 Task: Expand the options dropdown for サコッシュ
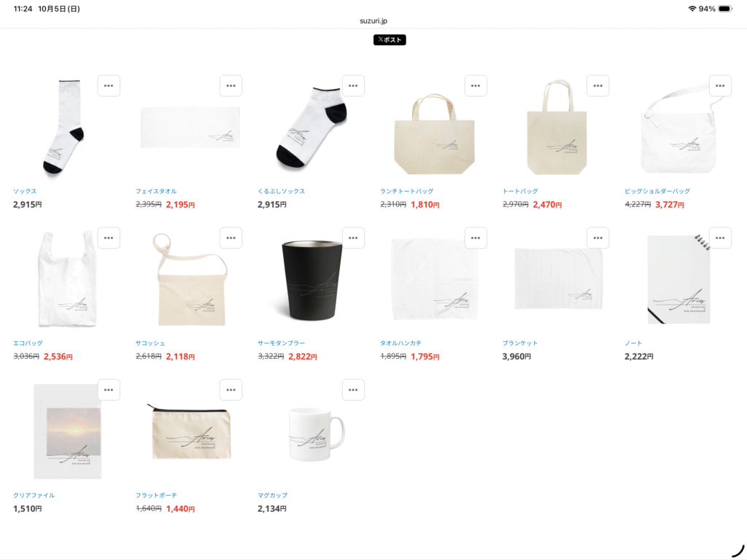click(x=231, y=238)
